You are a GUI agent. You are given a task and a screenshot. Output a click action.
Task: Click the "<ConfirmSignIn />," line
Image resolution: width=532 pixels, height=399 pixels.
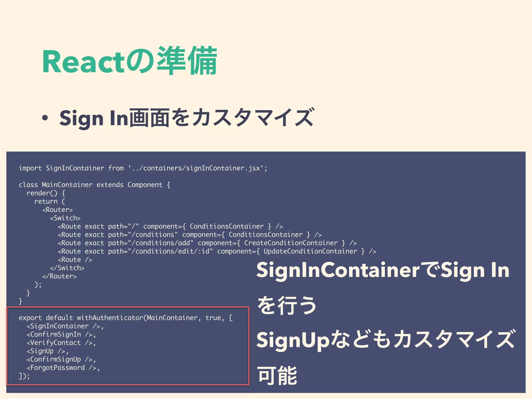coord(61,334)
